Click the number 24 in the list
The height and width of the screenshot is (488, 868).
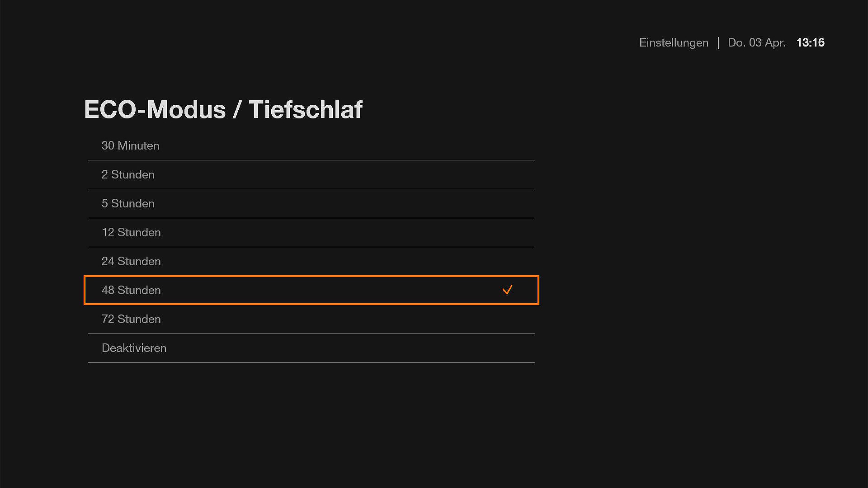coord(108,261)
